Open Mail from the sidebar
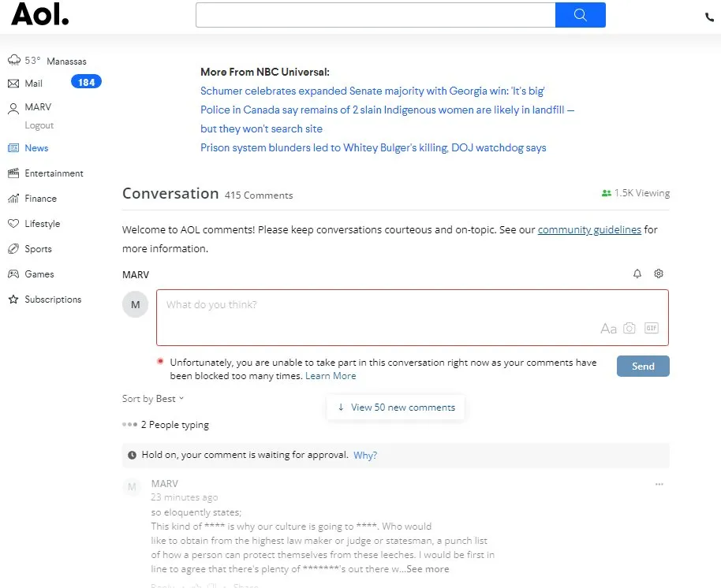This screenshot has height=588, width=721. coord(33,84)
